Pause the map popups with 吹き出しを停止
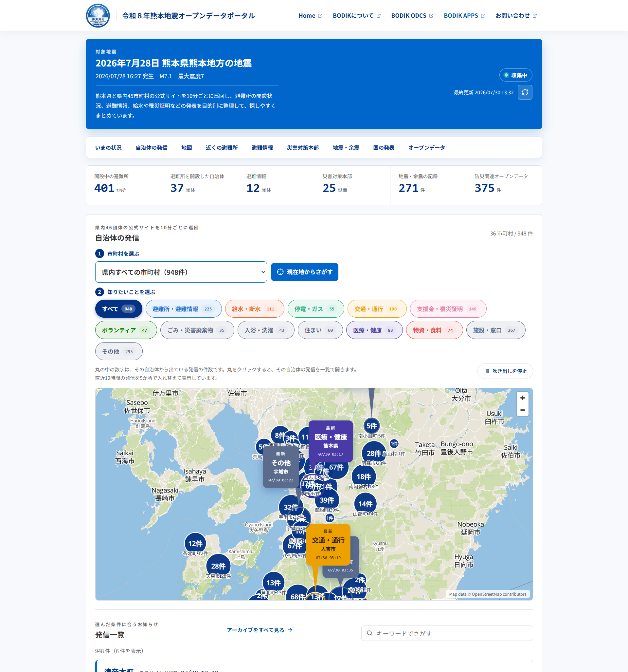Viewport: 628px width, 672px height. coord(505,371)
